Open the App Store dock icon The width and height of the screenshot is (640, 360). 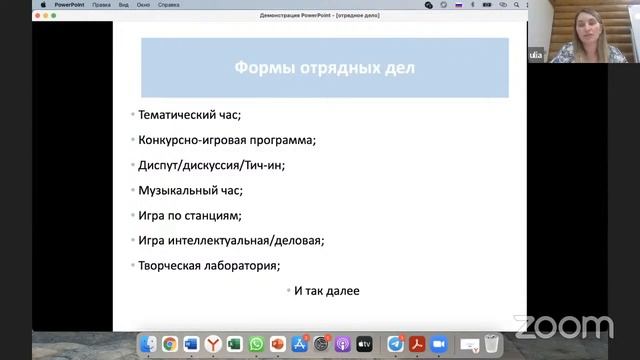click(x=299, y=344)
